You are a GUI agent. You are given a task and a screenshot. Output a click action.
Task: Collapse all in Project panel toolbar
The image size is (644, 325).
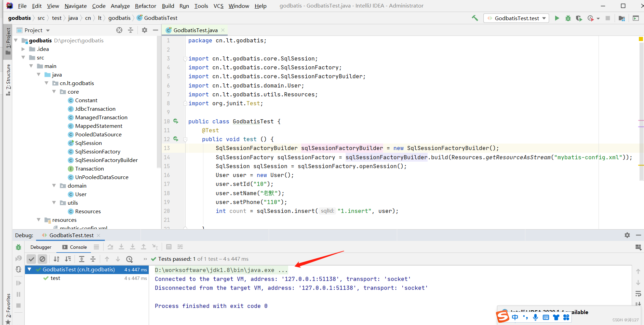coord(131,30)
